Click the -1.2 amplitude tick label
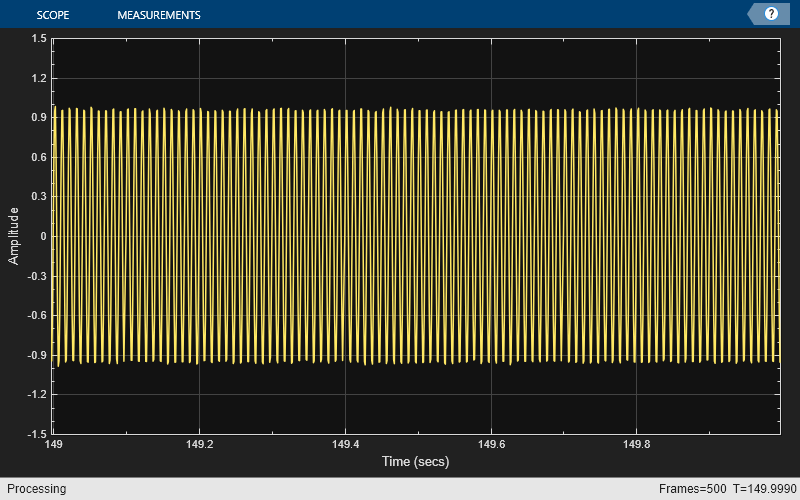The image size is (800, 500). pos(37,394)
